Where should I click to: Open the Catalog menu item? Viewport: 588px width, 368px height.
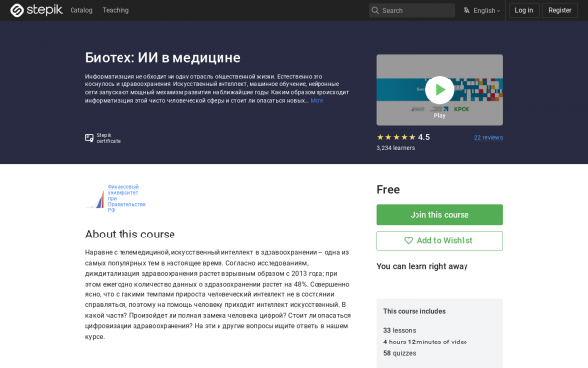tap(81, 10)
